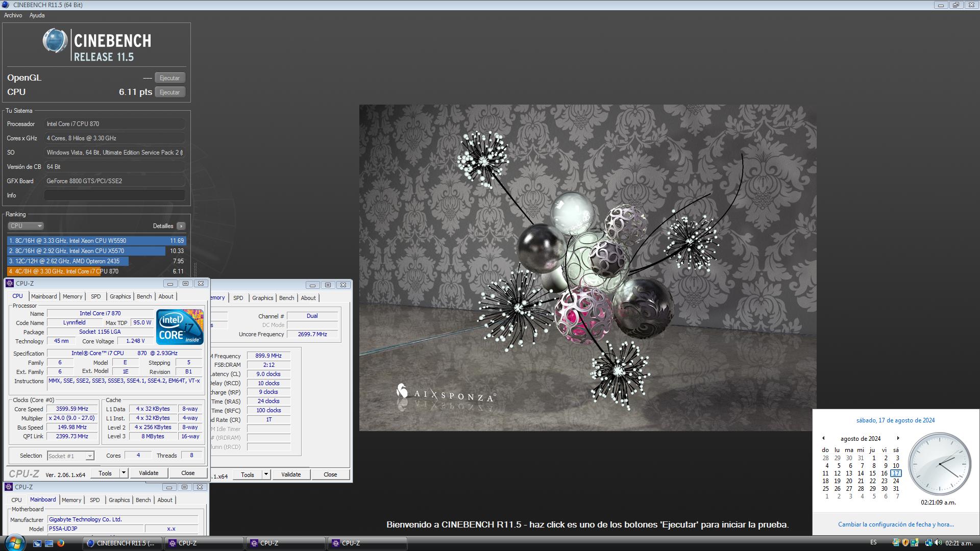Click the CPU-Z icon in Mainboard window title bar
Image resolution: width=980 pixels, height=551 pixels.
click(x=9, y=487)
